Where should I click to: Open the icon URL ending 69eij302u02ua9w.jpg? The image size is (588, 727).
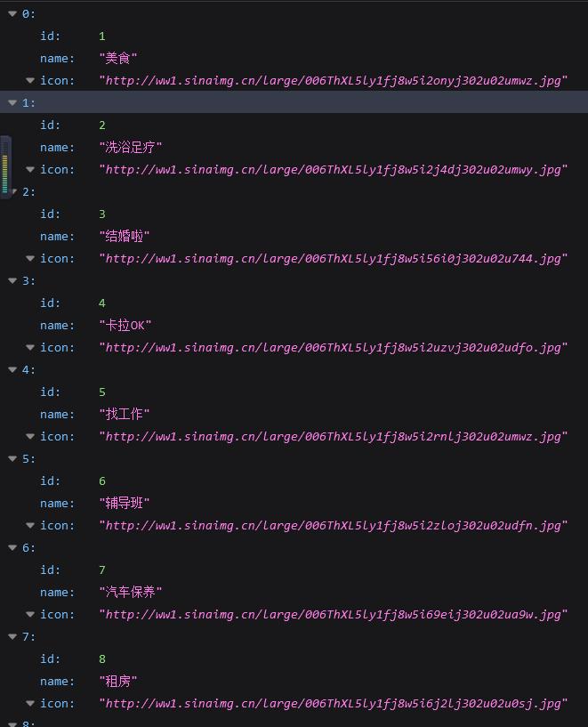(x=333, y=615)
